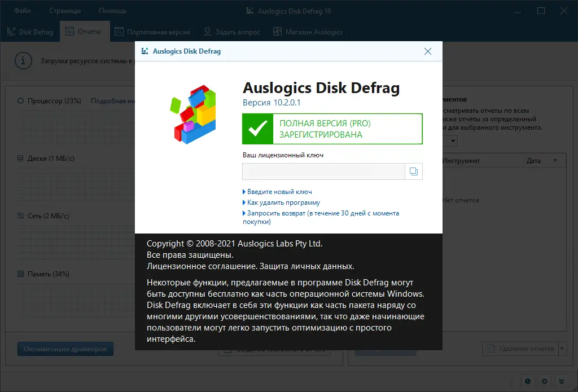
Task: Open the Файл menu
Action: coord(21,10)
